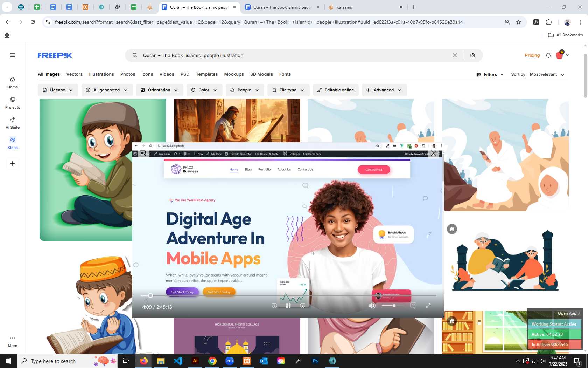Open the Advanced filter dropdown
588x368 pixels.
tap(384, 90)
